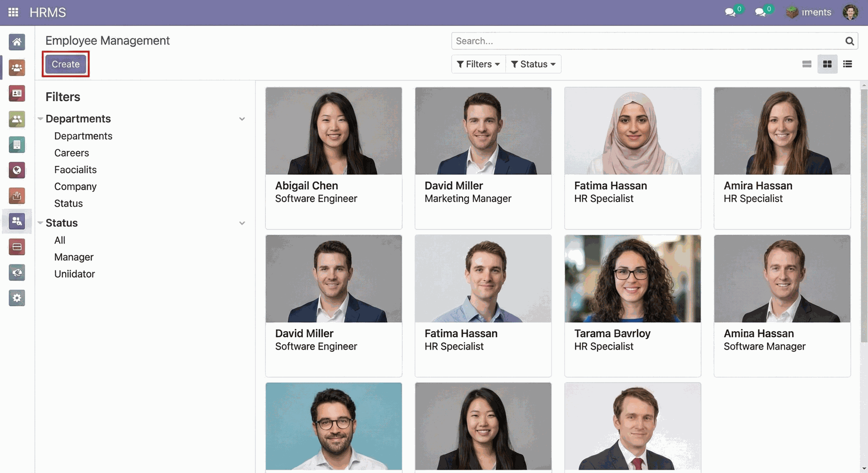
Task: Open the user avatar profile menu
Action: (850, 12)
